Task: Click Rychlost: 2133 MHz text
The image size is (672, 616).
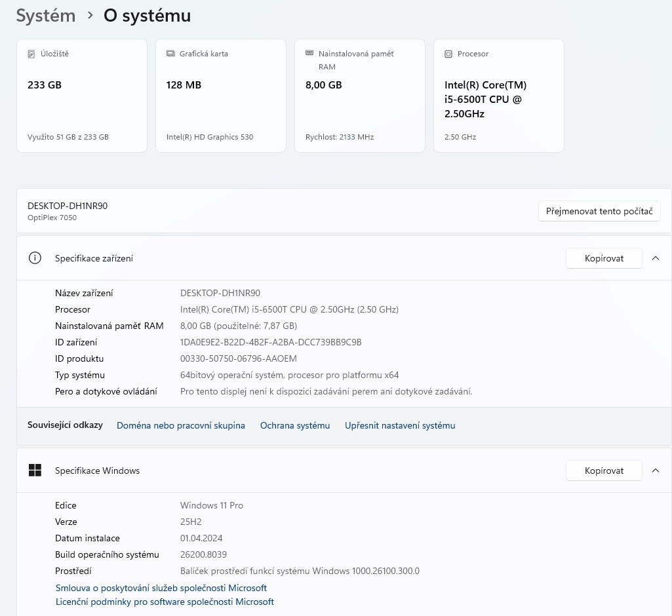Action: coord(340,137)
